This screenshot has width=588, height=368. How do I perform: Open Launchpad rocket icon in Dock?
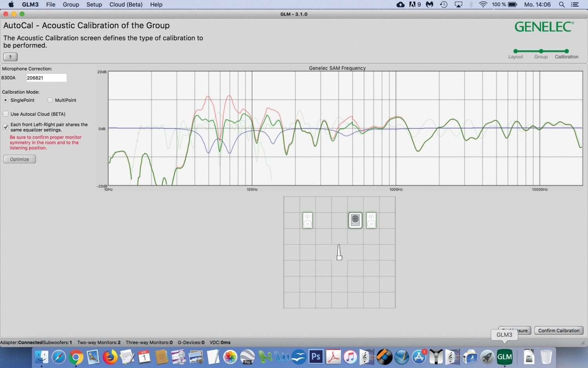(x=487, y=357)
